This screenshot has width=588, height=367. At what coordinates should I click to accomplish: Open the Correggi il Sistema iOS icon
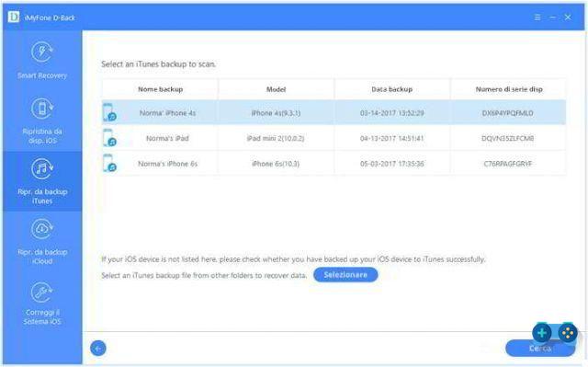click(42, 292)
